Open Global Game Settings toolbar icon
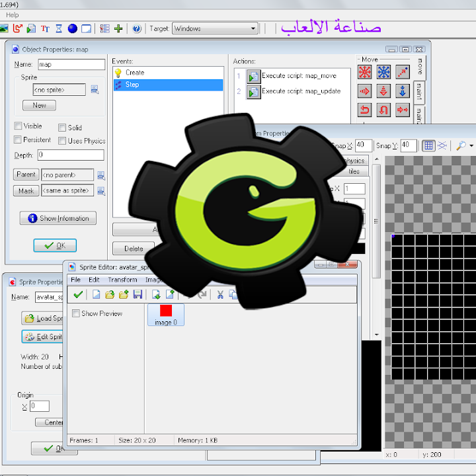 pos(104,28)
